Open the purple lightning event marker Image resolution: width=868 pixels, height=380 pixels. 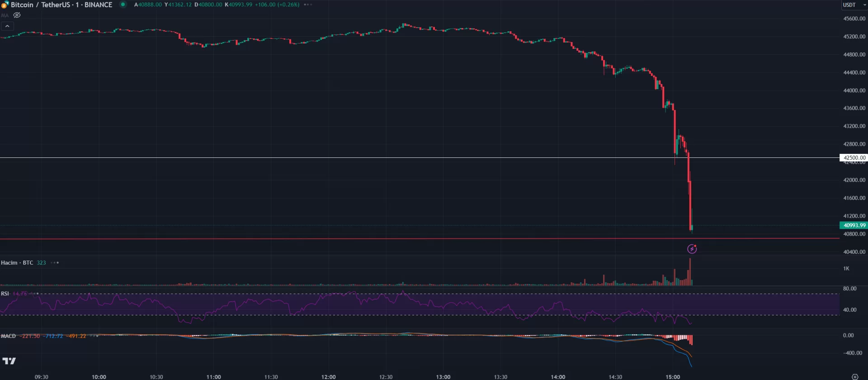[x=692, y=249]
